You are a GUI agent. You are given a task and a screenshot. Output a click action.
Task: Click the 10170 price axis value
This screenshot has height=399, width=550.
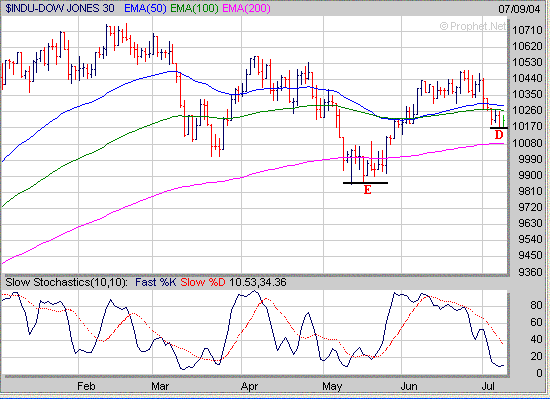click(527, 126)
